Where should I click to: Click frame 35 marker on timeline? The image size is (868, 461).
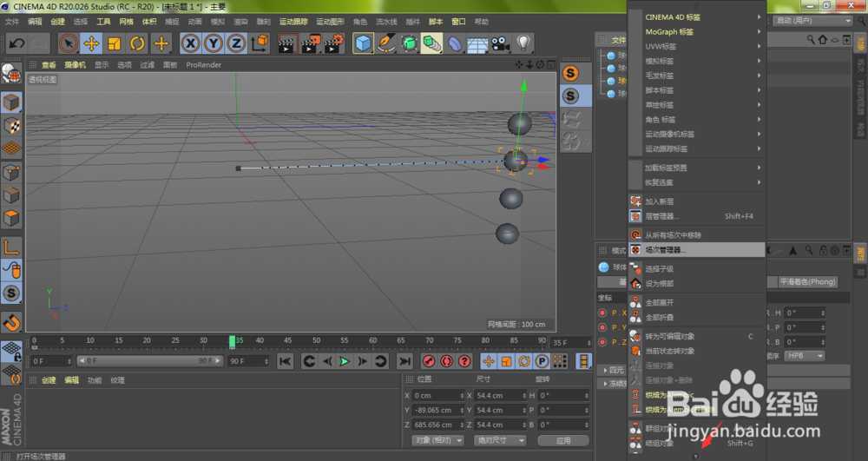point(233,341)
